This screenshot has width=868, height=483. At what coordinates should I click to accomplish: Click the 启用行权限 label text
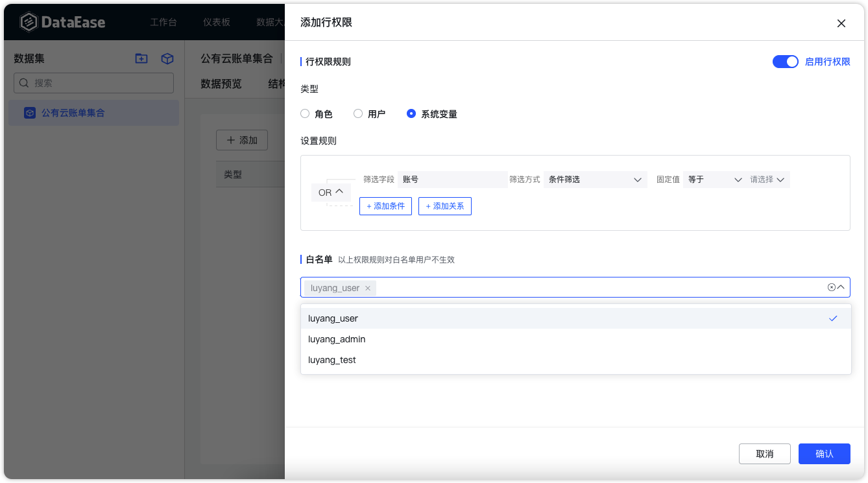pyautogui.click(x=828, y=62)
